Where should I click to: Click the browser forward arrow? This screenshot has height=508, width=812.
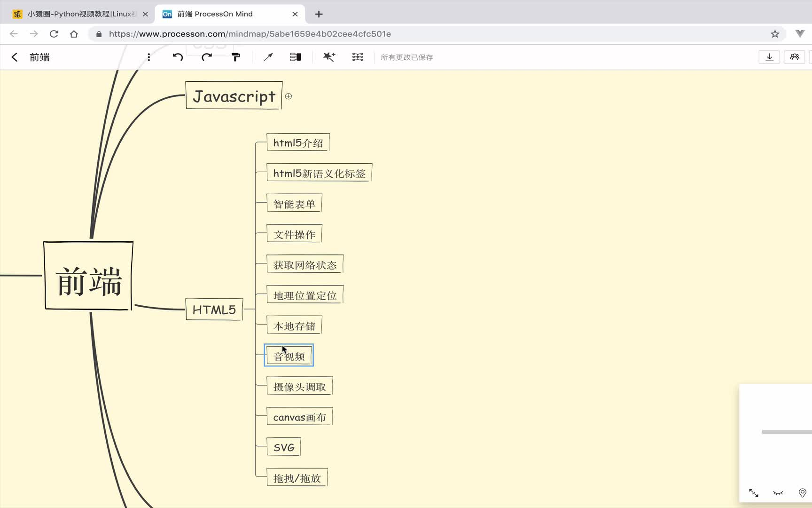coord(34,34)
